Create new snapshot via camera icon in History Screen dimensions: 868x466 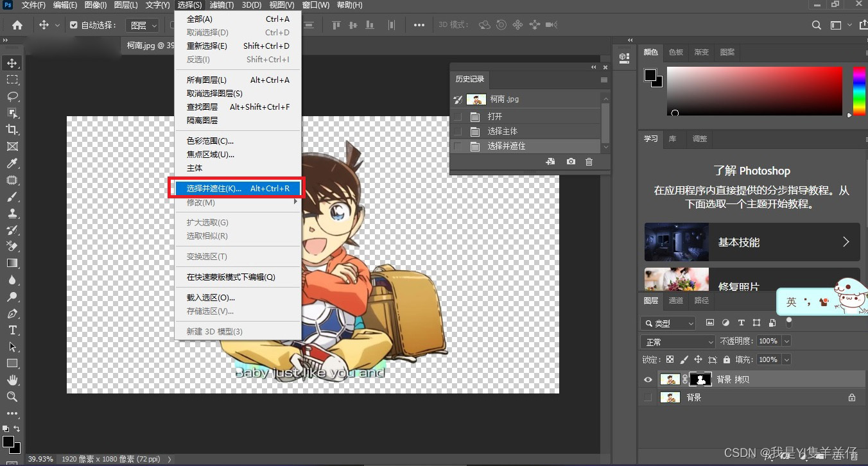point(571,162)
